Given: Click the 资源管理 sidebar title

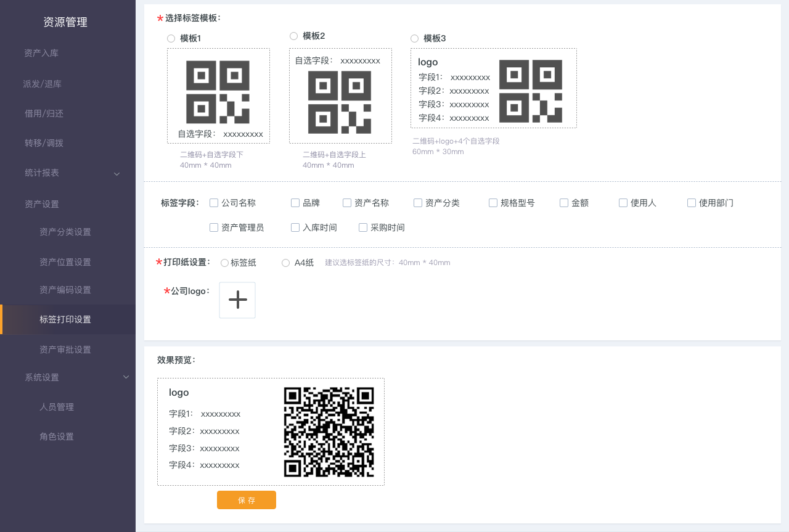Looking at the screenshot, I should 65,22.
